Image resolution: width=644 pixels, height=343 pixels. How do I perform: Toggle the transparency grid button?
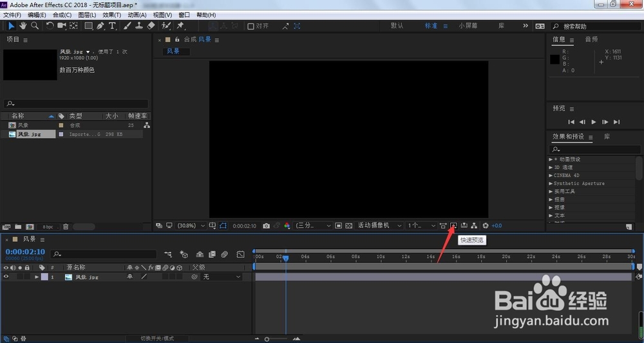348,226
